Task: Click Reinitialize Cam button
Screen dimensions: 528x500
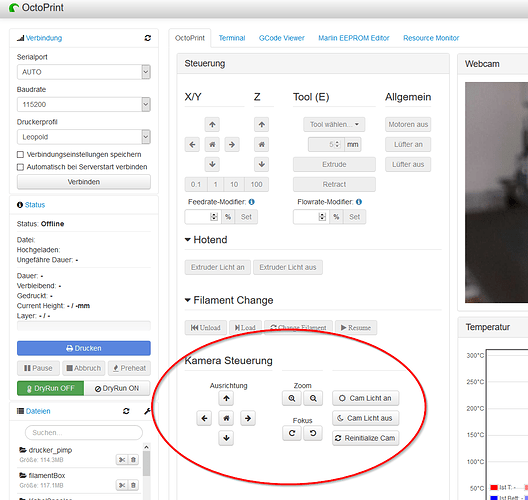Action: click(x=365, y=438)
